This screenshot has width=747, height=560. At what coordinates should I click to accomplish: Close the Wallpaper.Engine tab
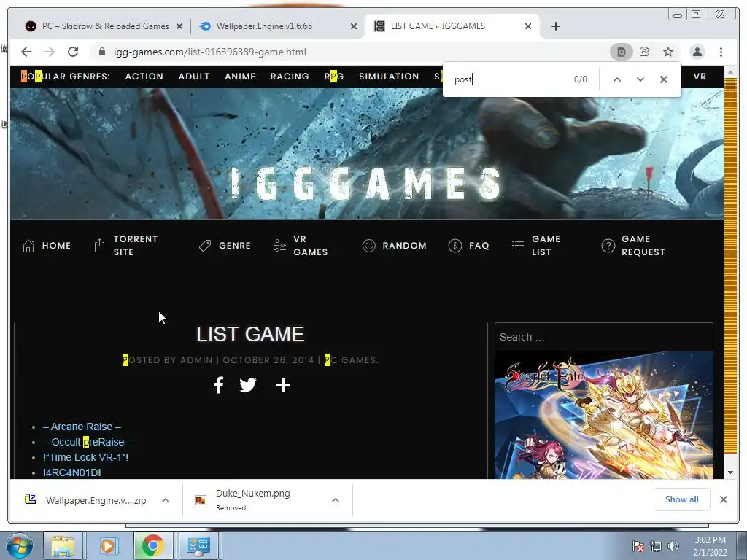[354, 26]
